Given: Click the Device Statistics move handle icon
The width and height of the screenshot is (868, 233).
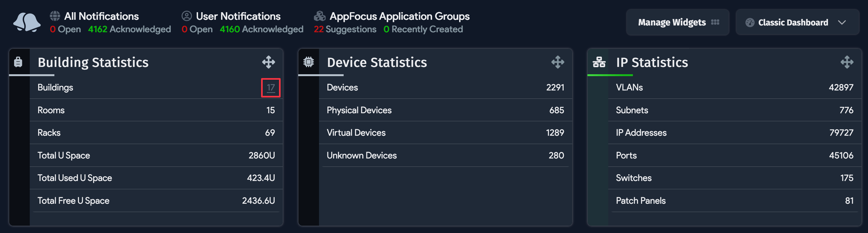Looking at the screenshot, I should (x=558, y=62).
